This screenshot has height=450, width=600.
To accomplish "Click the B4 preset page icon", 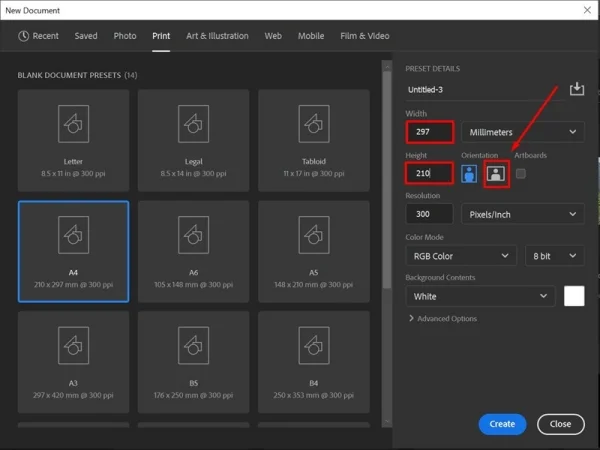I will click(314, 346).
